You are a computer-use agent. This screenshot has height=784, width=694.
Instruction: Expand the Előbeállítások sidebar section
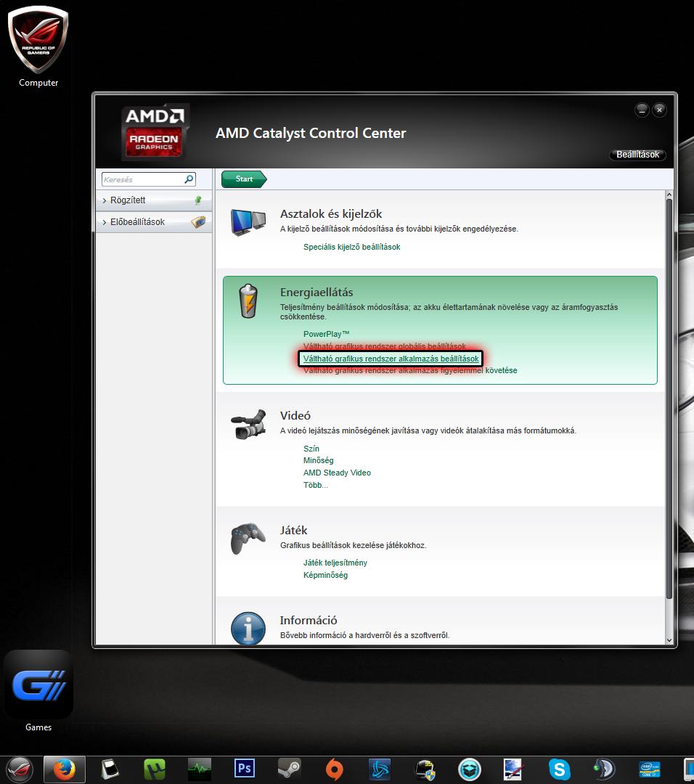[153, 222]
